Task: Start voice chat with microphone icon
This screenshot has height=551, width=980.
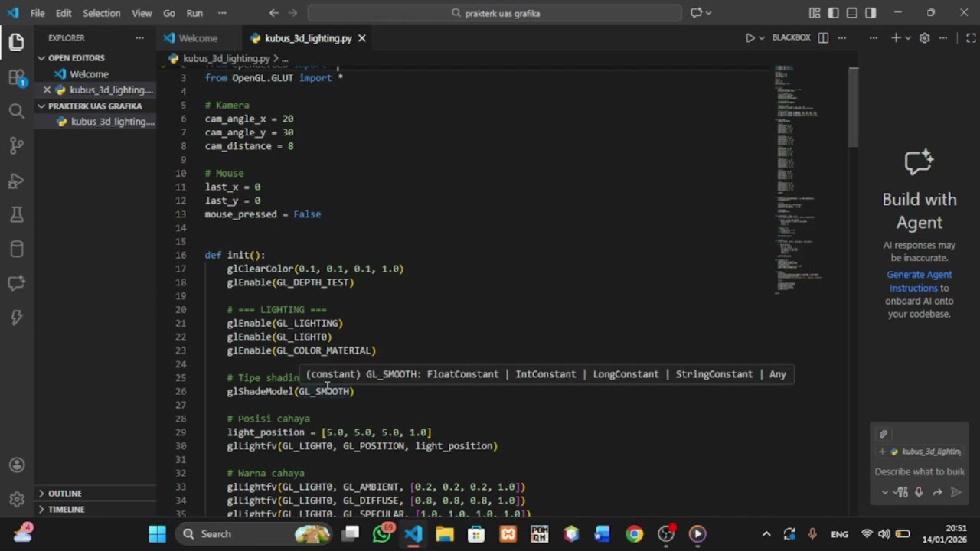Action: 919,492
